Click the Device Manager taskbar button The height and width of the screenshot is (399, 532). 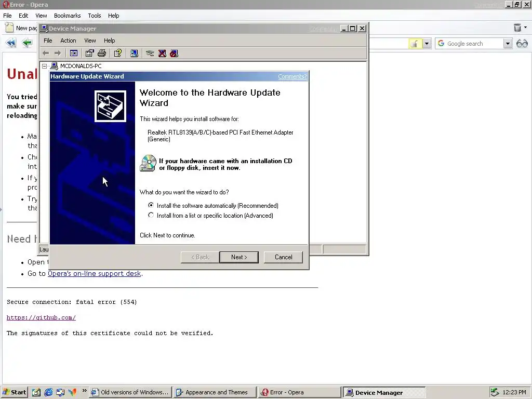point(384,392)
